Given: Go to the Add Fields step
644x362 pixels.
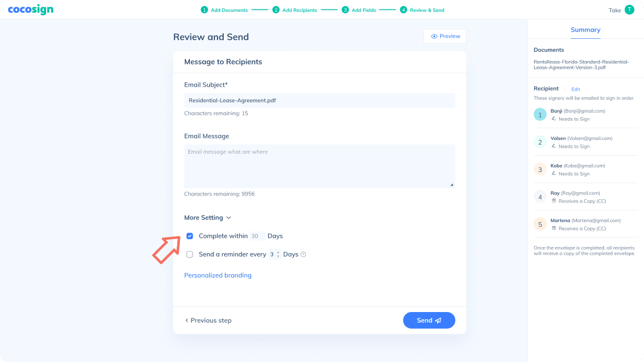Looking at the screenshot, I should [x=360, y=10].
